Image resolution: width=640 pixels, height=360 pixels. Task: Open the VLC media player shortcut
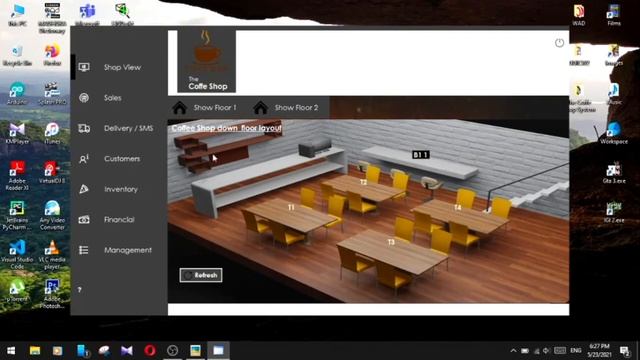[x=52, y=255]
